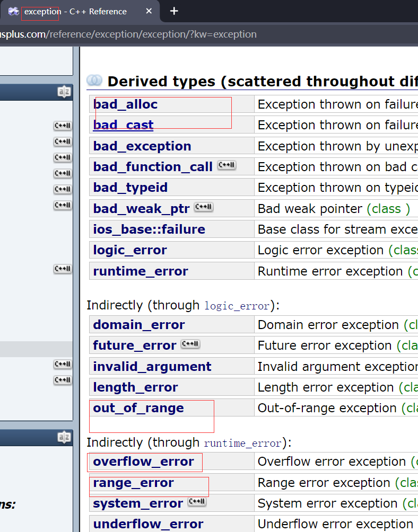Click the C++11 badge beside future_error
This screenshot has height=532, width=418.
click(x=190, y=344)
